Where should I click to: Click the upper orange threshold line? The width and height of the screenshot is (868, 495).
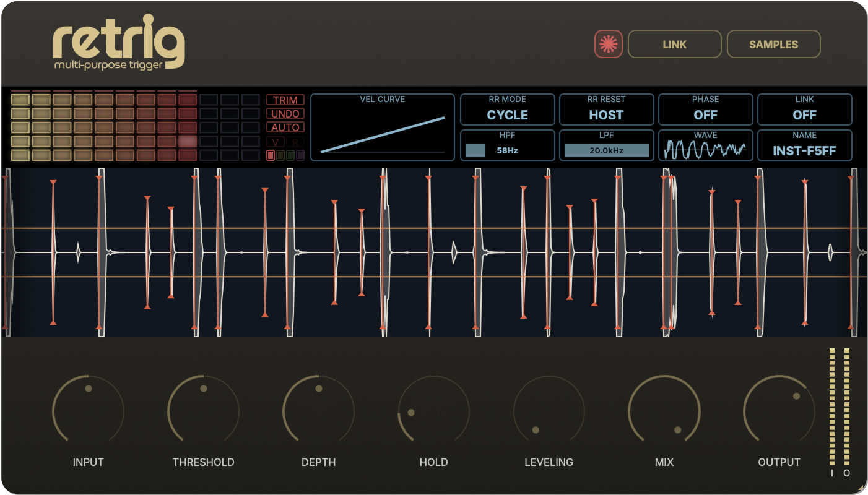click(433, 229)
